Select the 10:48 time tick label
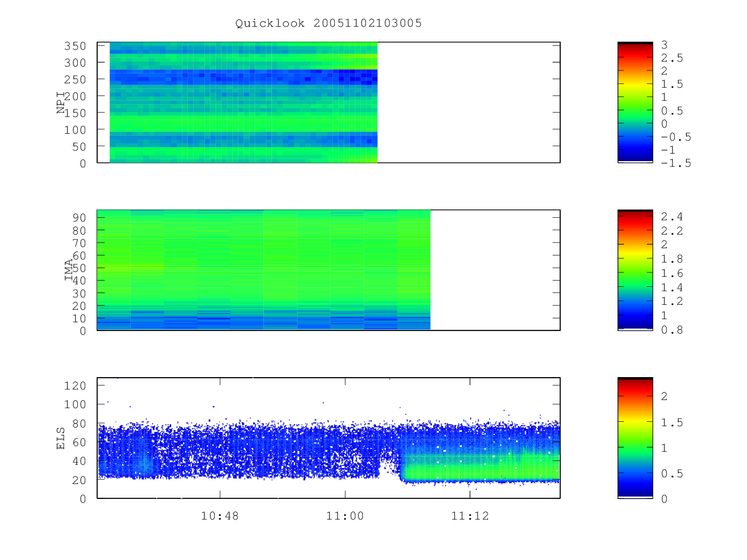The image size is (747, 560). click(x=220, y=516)
